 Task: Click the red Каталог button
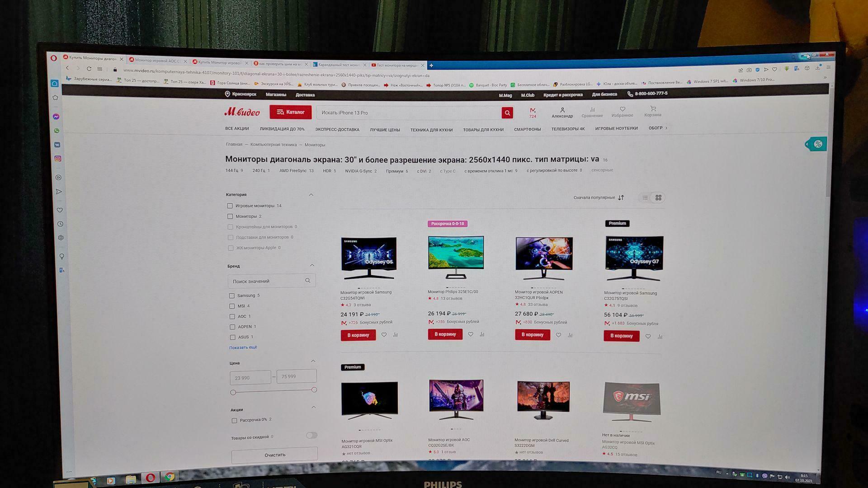click(x=290, y=112)
